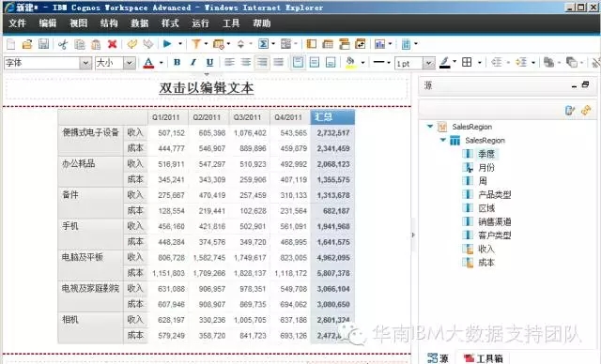The image size is (601, 364).
Task: Click the pivot list to crosstab icon
Action: (328, 44)
